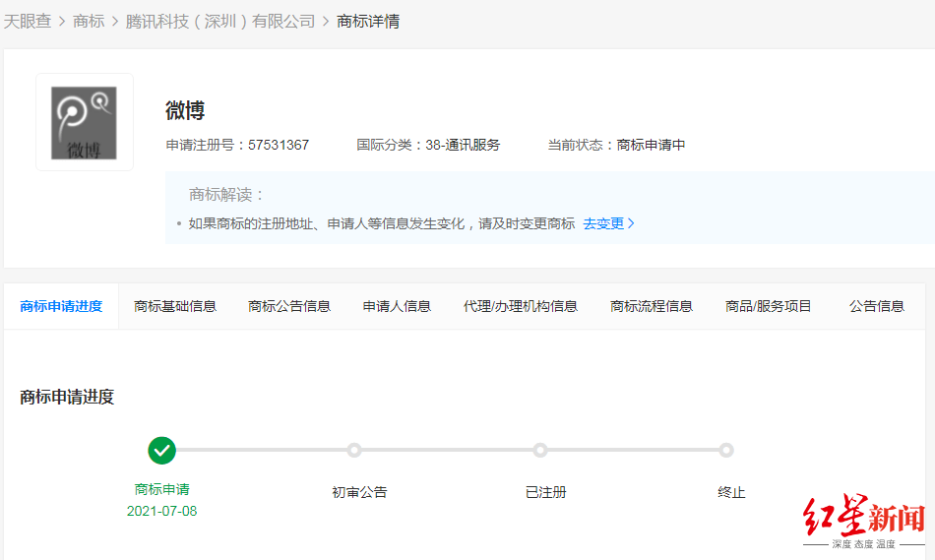The image size is (935, 560).
Task: Click the 如果商标的注册地址 notice text
Action: tap(382, 223)
